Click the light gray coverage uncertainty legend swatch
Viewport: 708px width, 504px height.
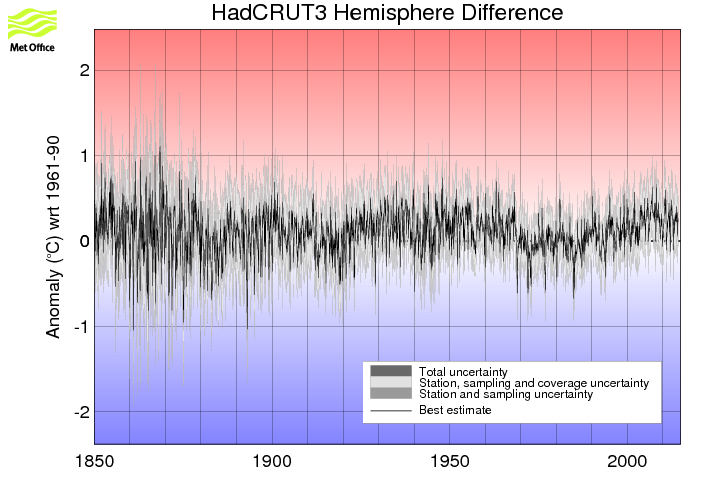point(391,382)
